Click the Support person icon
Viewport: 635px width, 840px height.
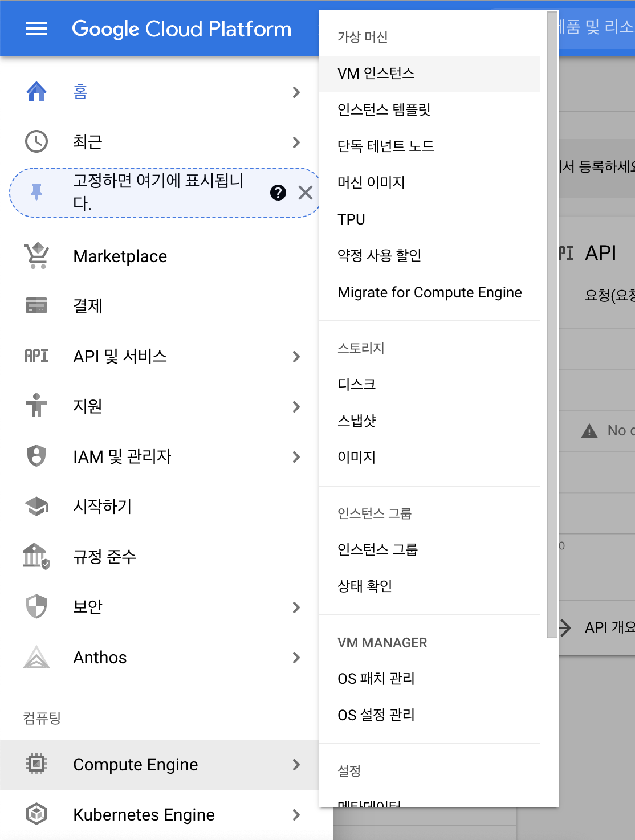(x=36, y=406)
